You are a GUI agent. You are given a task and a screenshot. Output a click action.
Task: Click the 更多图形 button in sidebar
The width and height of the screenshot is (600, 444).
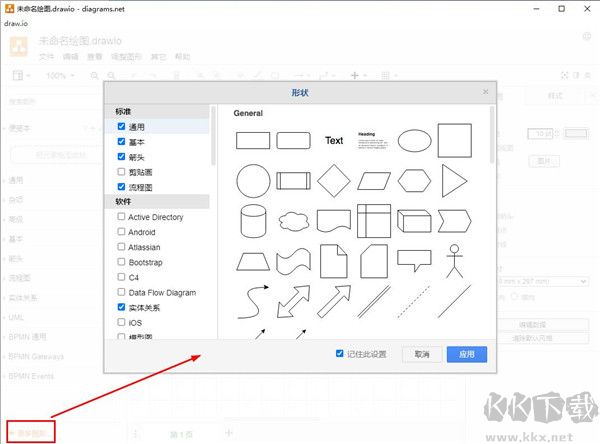pyautogui.click(x=31, y=432)
